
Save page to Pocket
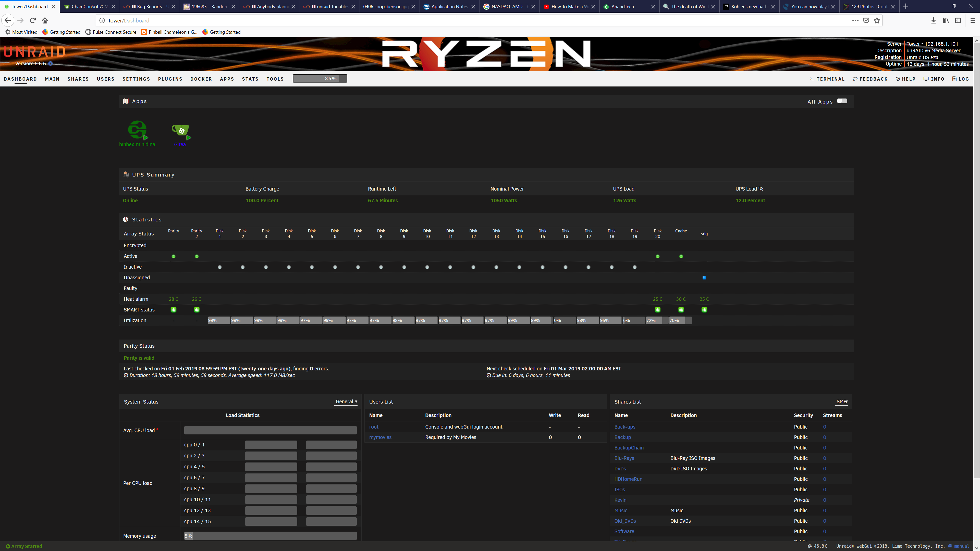[866, 20]
